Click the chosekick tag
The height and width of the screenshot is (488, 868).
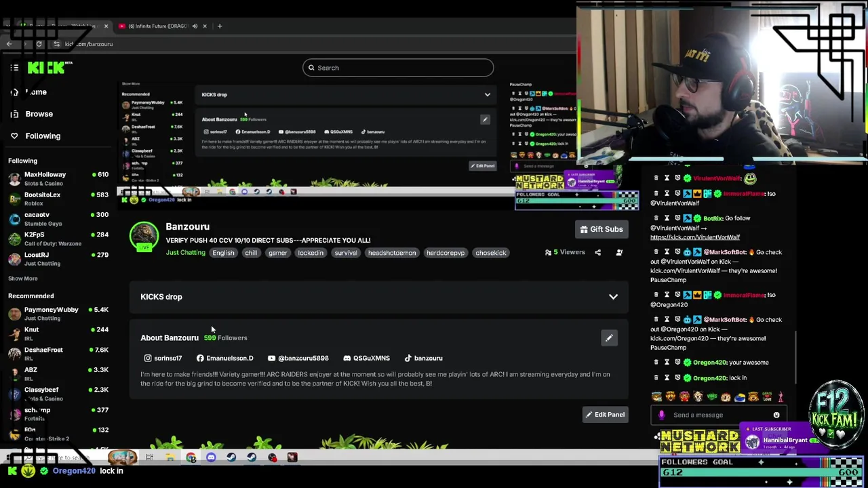(491, 253)
